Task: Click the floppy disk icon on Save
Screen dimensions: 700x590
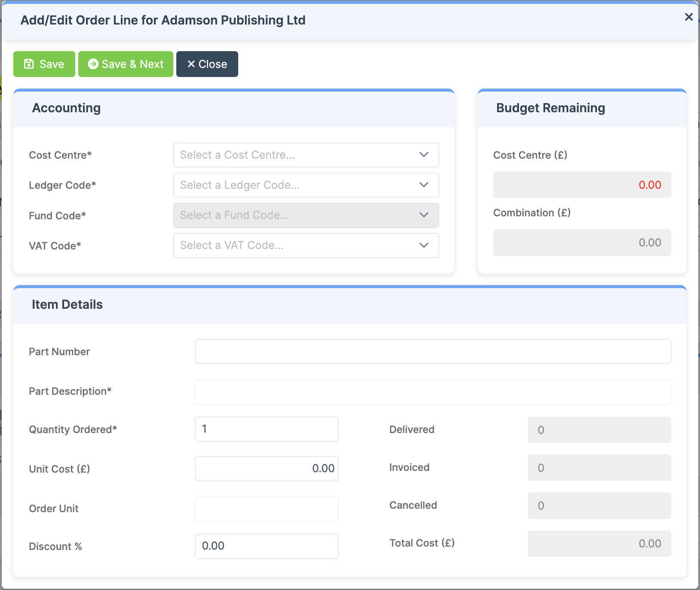Action: (x=29, y=64)
